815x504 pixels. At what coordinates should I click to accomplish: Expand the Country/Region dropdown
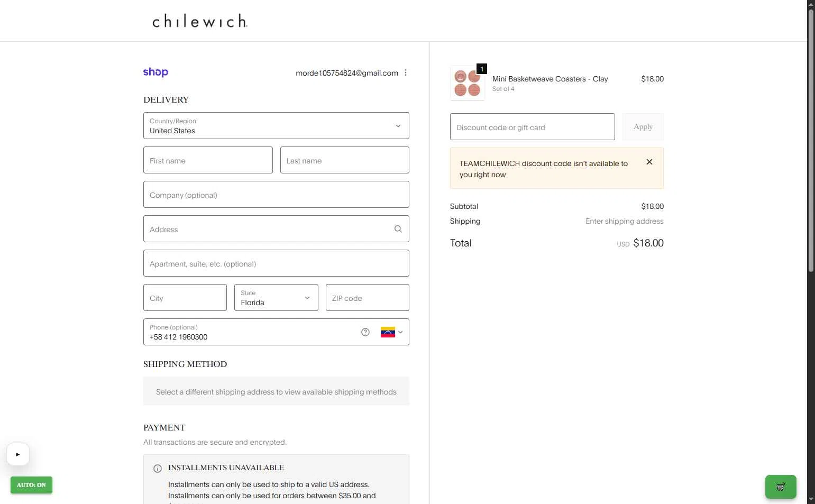(276, 126)
